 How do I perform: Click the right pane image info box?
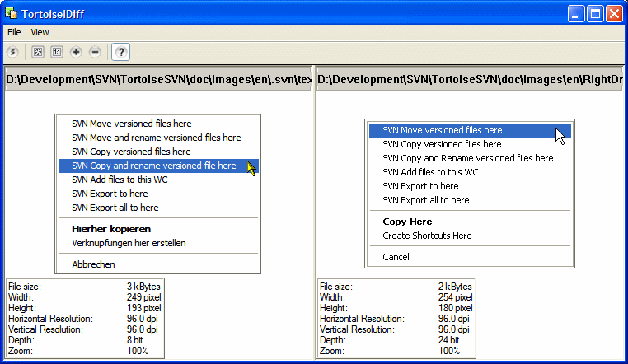(x=396, y=318)
